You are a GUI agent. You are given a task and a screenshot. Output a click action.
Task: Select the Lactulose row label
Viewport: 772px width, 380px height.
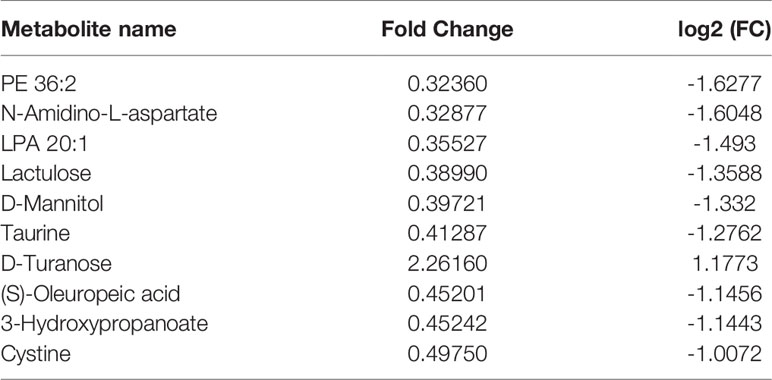coord(46,174)
